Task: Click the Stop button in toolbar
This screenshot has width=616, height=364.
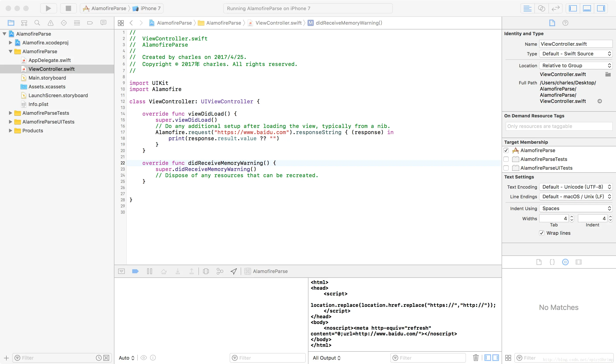Action: (x=68, y=8)
